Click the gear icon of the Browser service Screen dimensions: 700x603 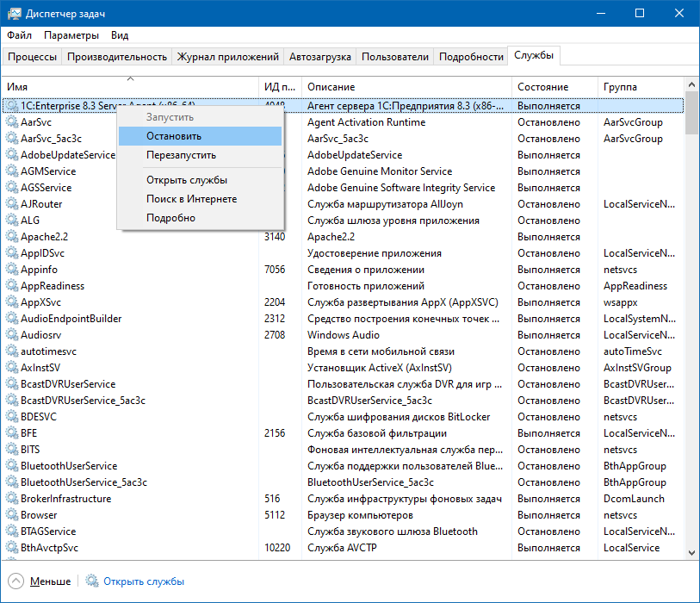coord(12,515)
